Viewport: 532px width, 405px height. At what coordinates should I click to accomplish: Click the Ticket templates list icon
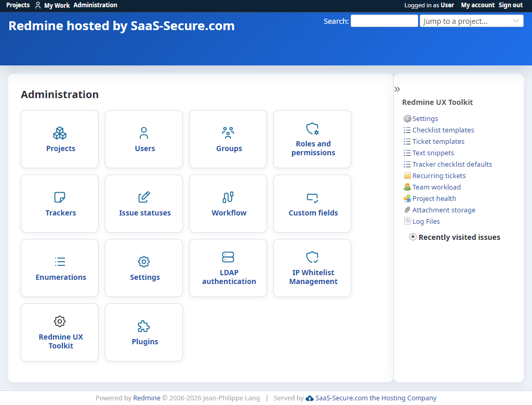click(407, 141)
